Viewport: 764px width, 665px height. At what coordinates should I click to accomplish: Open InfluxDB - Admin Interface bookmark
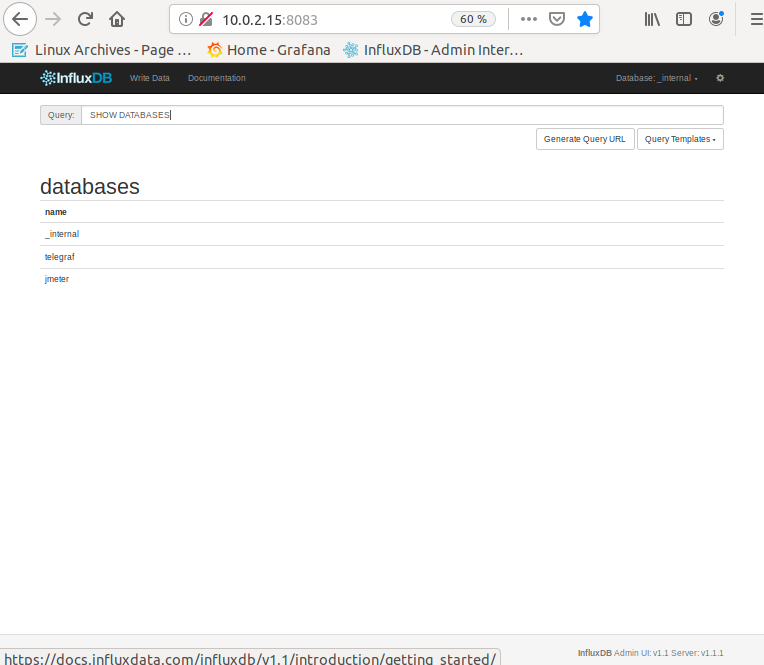coord(433,50)
